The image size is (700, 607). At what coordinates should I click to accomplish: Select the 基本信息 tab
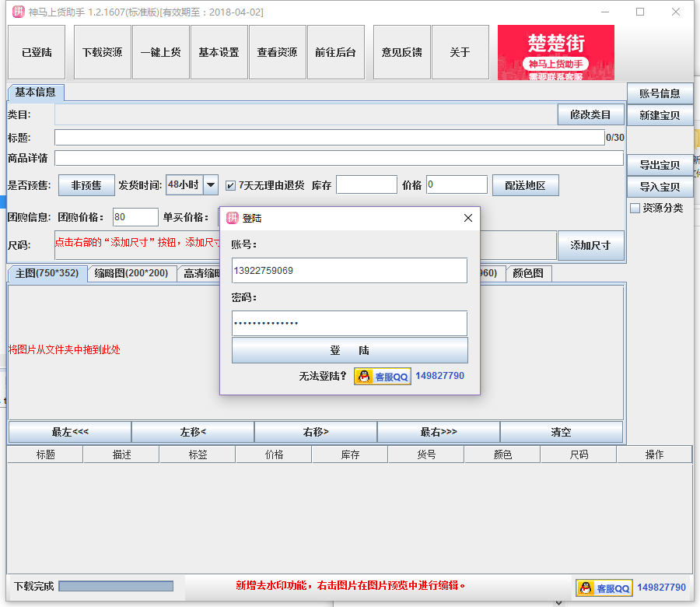[x=36, y=92]
